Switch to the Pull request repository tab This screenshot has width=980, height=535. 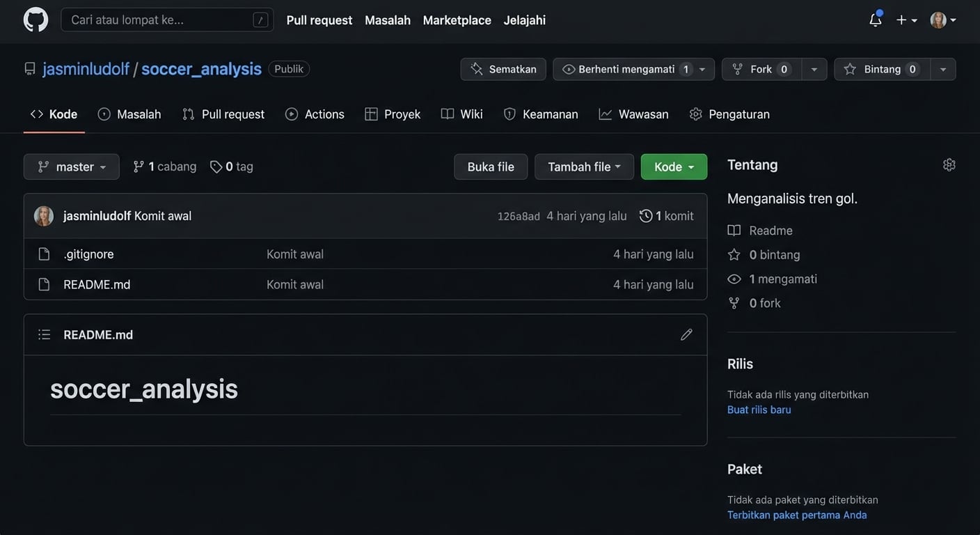tap(223, 114)
